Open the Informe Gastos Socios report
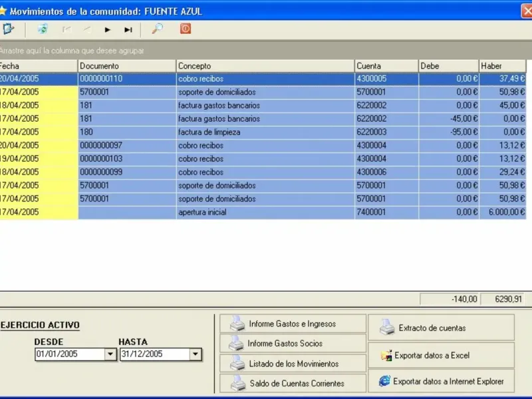Screen dimensions: 532x399 (x=293, y=344)
